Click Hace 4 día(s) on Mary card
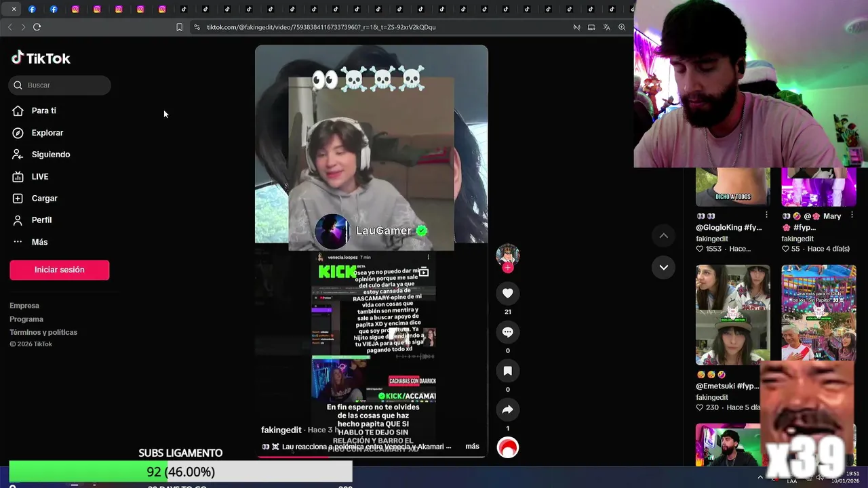Screen dimensions: 868x488 [828, 249]
